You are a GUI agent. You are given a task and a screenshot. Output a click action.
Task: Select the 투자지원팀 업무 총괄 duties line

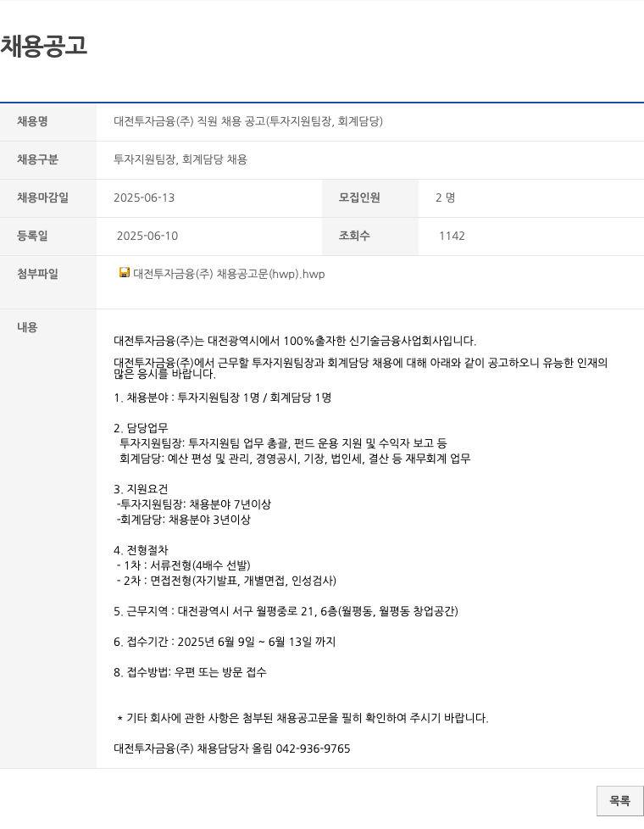pos(283,443)
